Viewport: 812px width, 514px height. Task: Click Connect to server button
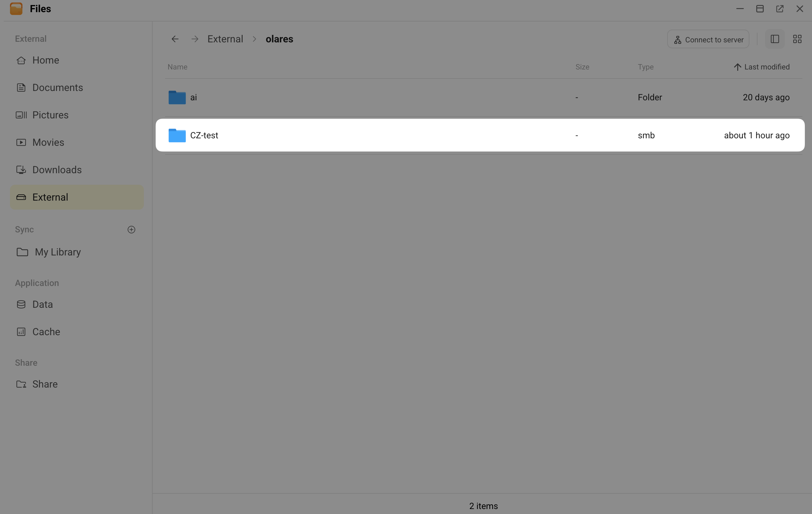[708, 40]
